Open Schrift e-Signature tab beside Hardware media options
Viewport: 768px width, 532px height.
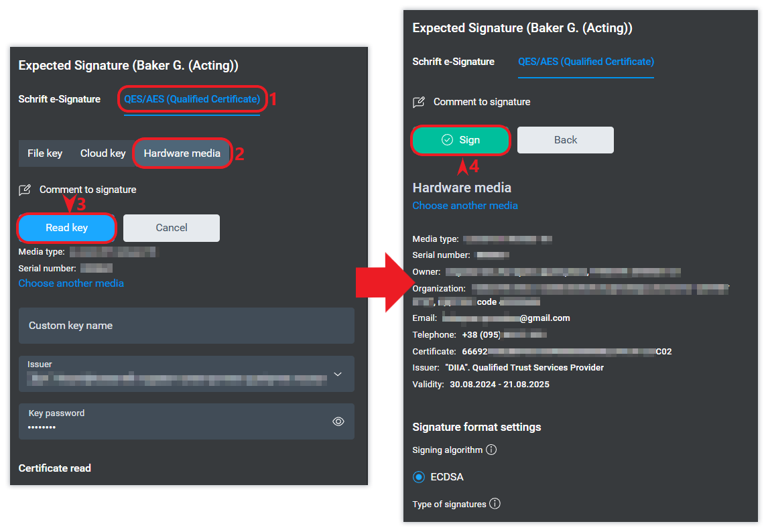coord(60,99)
